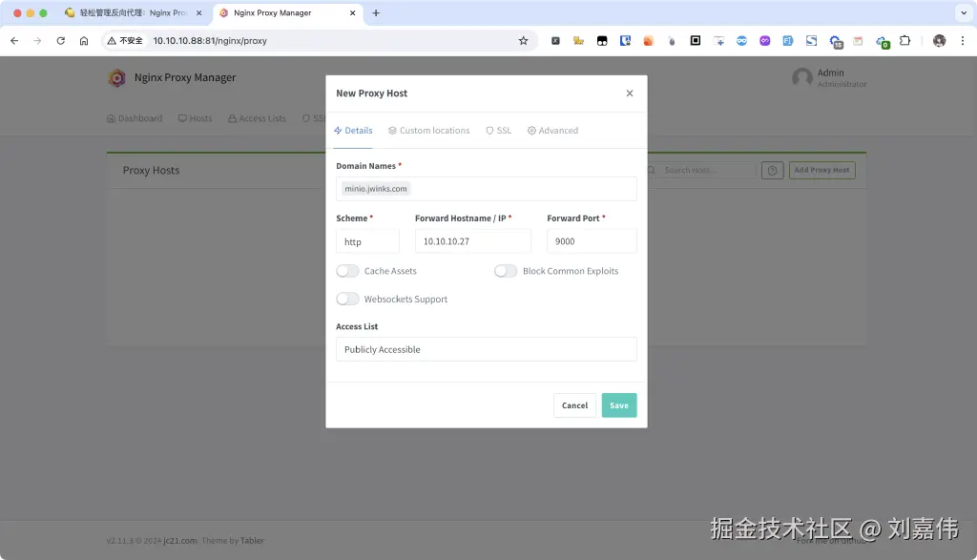
Task: Click the browser back arrow
Action: [x=14, y=40]
